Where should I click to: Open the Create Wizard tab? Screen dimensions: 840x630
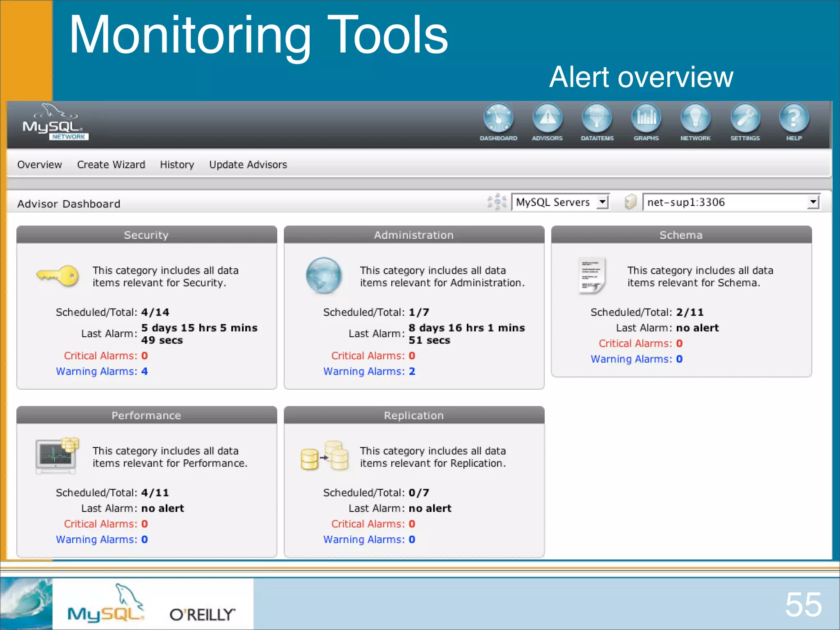coord(111,164)
